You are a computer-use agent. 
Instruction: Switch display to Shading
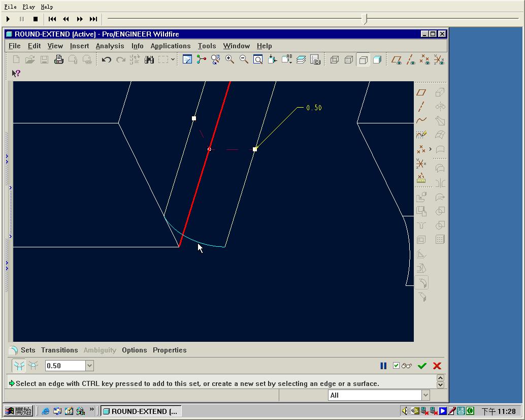pyautogui.click(x=377, y=59)
